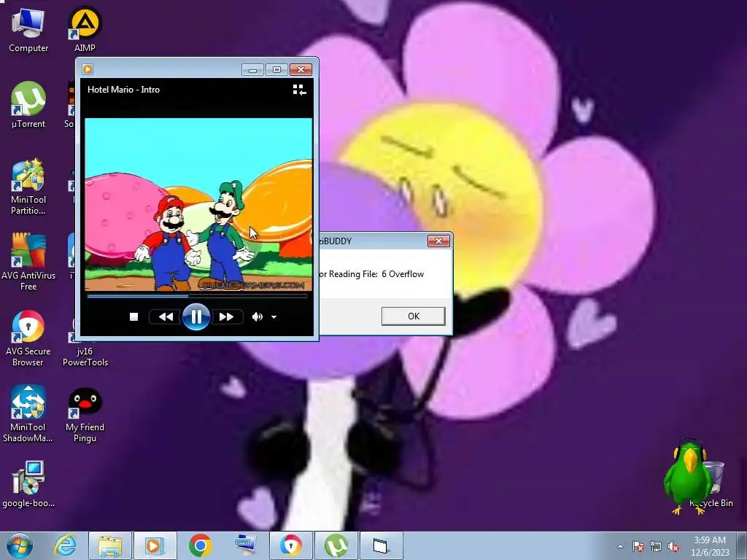Open MiniTool Partition desktop shortcut

pos(28,187)
